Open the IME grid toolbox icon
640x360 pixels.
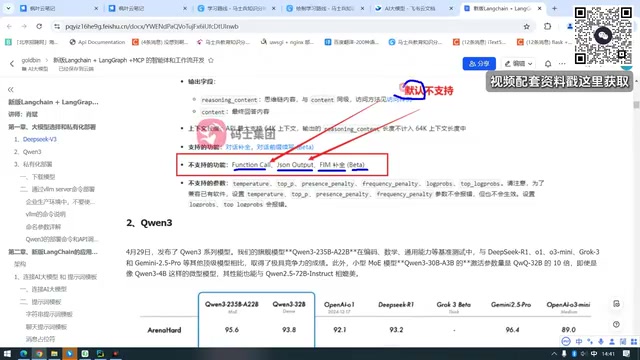tap(633, 342)
